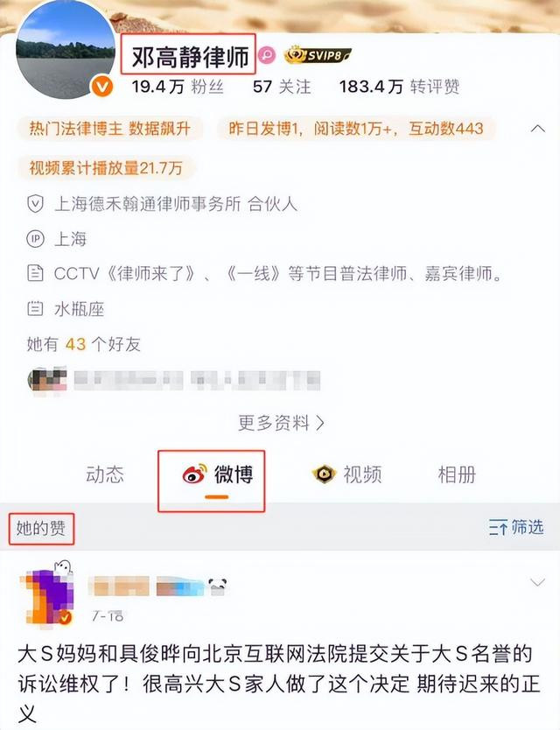Open the 筛选 filter menu
This screenshot has width=560, height=730.
point(516,527)
